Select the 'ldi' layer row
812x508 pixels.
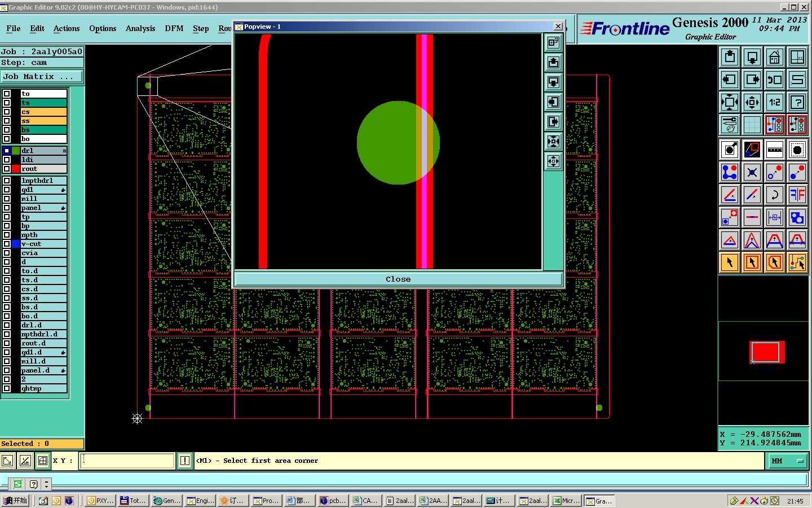pos(43,160)
